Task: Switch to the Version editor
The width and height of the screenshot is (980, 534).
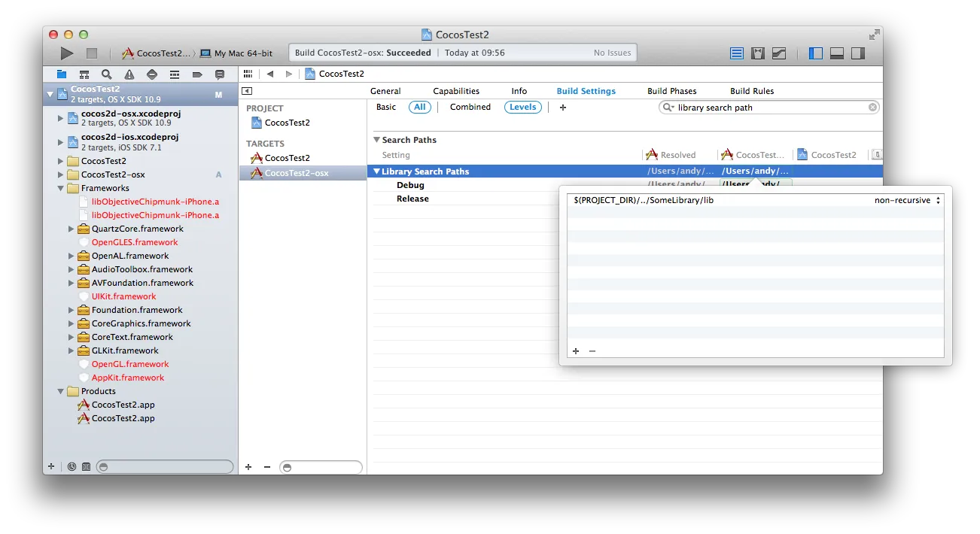Action: (779, 53)
